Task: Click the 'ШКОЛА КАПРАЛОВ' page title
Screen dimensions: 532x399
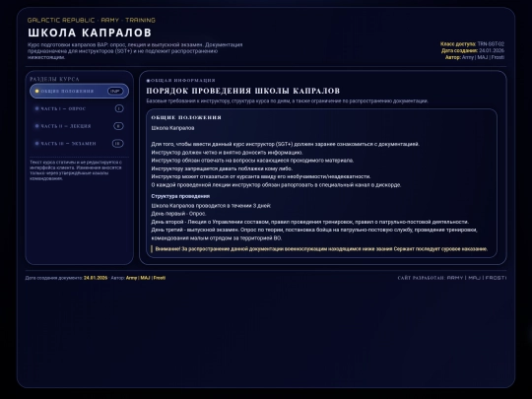Action: click(x=90, y=33)
